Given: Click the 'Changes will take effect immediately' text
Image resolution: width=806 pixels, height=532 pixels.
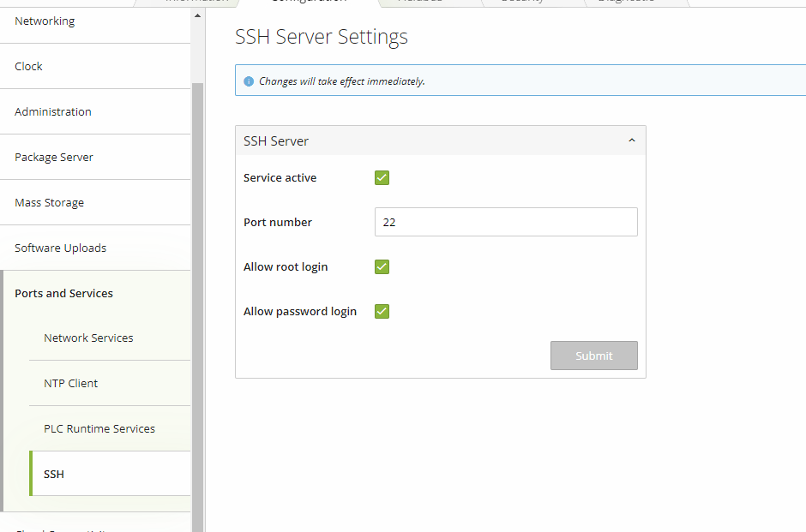Looking at the screenshot, I should pyautogui.click(x=342, y=81).
